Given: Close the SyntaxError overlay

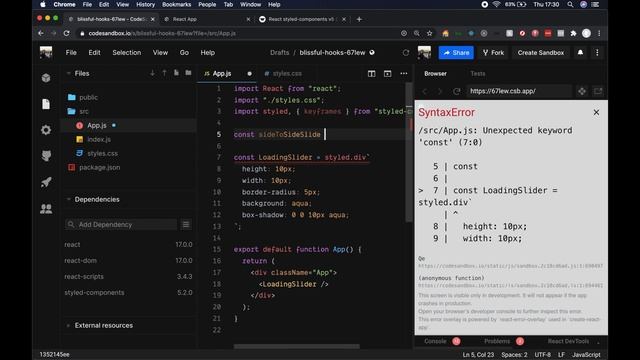Looking at the screenshot, I should click(x=596, y=112).
